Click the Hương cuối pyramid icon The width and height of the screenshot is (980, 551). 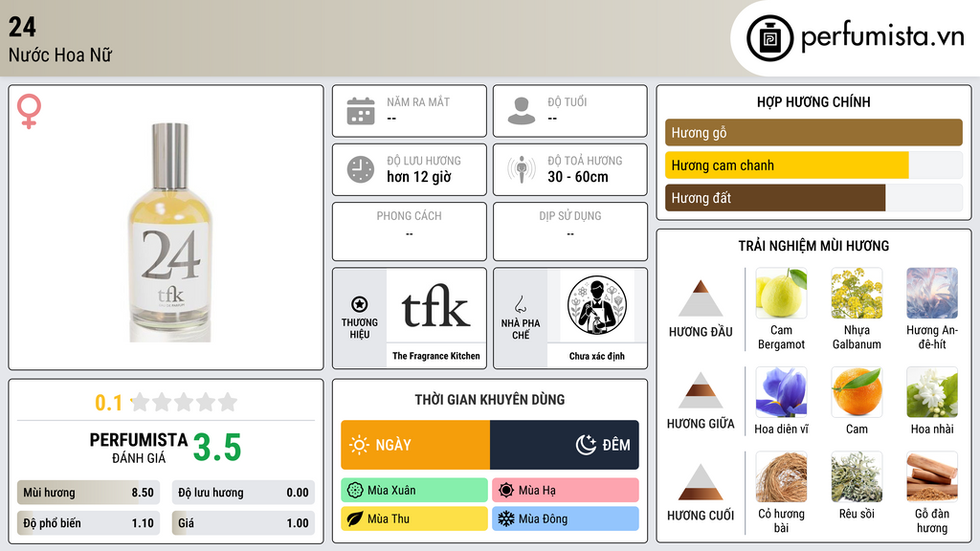701,482
